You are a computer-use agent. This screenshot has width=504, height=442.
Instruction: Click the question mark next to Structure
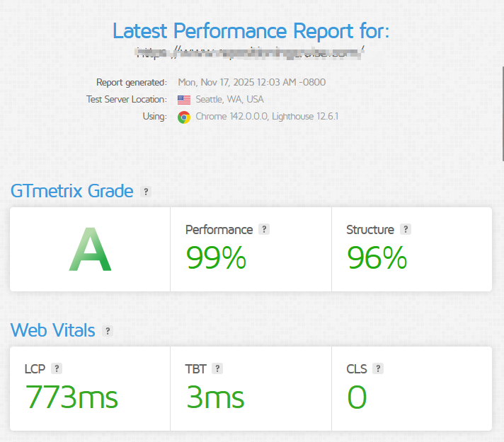point(406,229)
